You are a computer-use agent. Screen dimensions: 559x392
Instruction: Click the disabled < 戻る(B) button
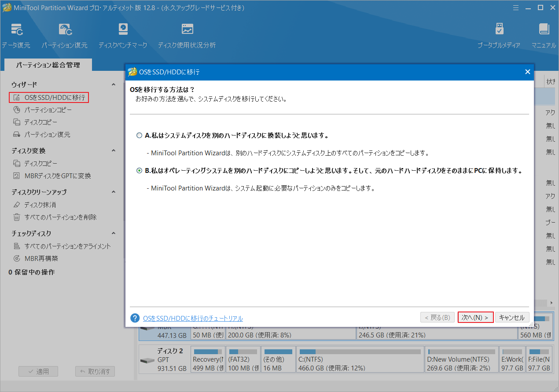[438, 318]
